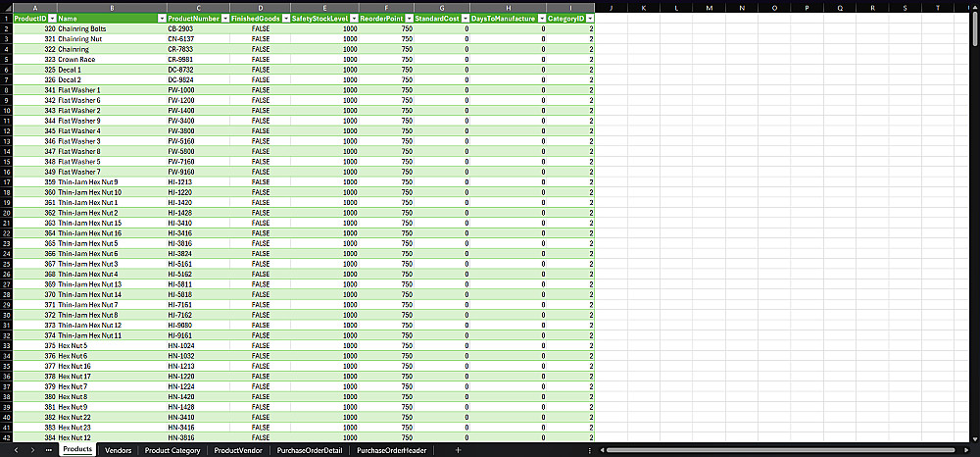This screenshot has height=457, width=980.
Task: Click the cell 'Chainring Bolts'
Action: click(x=112, y=28)
